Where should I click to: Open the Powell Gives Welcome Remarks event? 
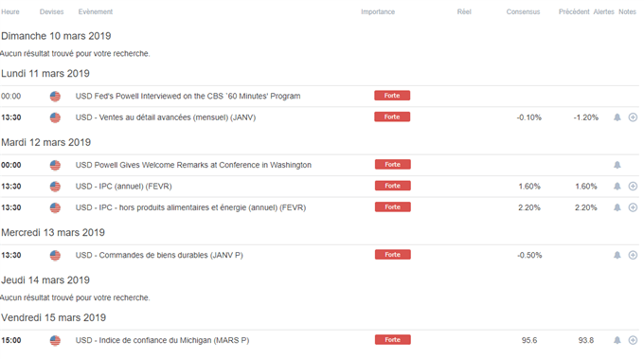[193, 165]
